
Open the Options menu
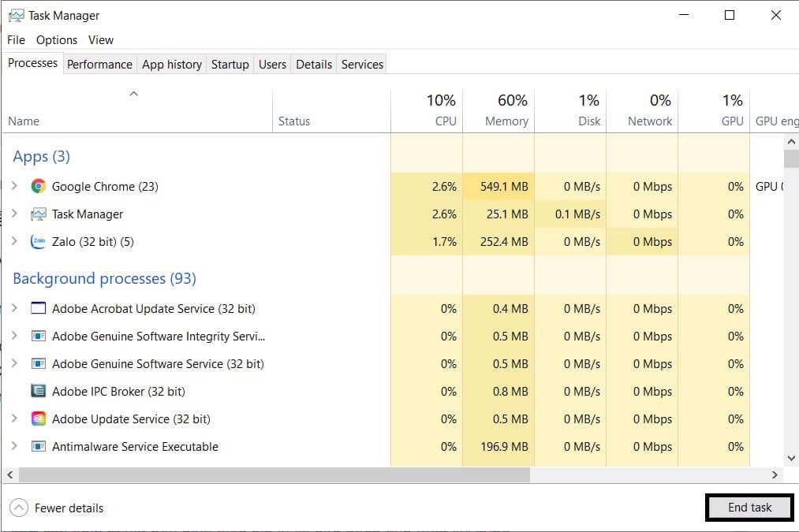[57, 39]
